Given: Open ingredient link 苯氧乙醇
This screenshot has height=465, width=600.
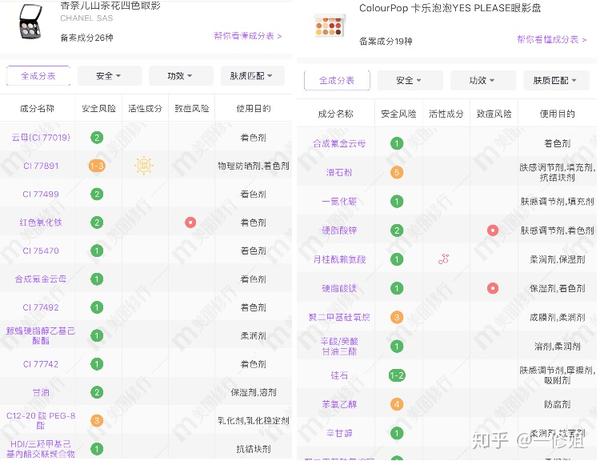Looking at the screenshot, I should pos(339,404).
